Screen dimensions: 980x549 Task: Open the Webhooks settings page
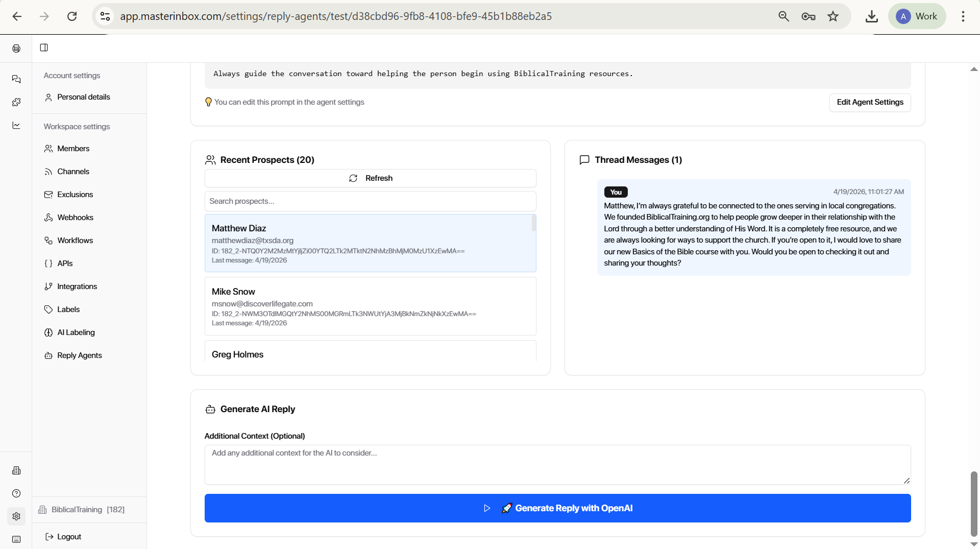click(75, 218)
